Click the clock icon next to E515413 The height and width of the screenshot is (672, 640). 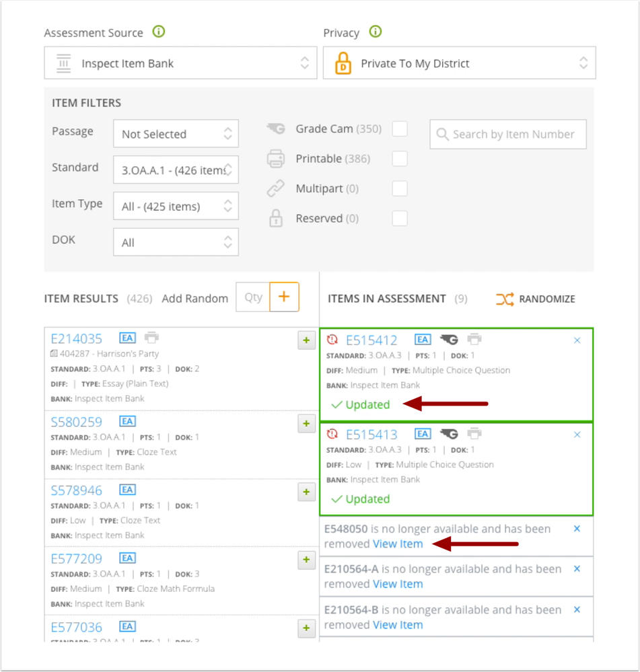pos(332,434)
